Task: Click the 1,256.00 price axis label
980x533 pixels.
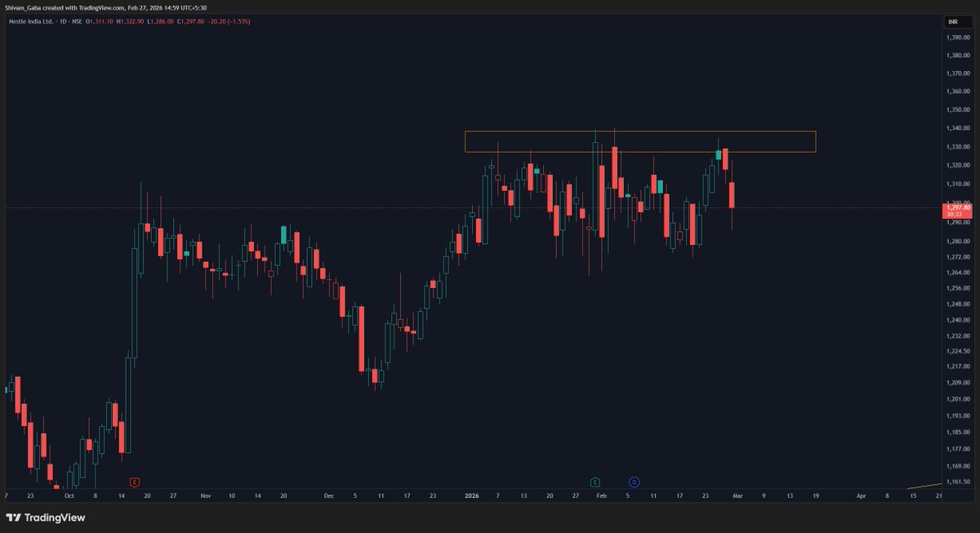Action: (956, 288)
